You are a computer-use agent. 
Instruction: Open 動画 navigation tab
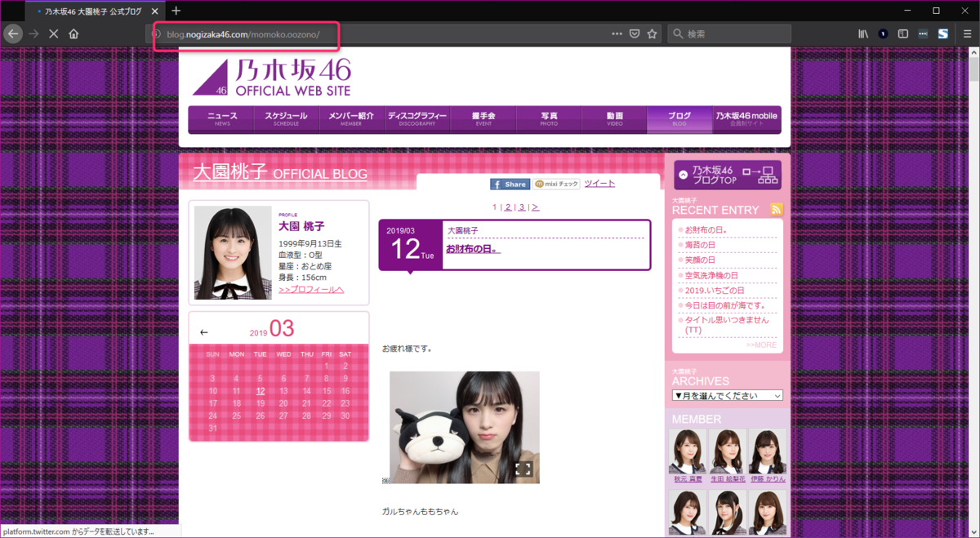614,119
